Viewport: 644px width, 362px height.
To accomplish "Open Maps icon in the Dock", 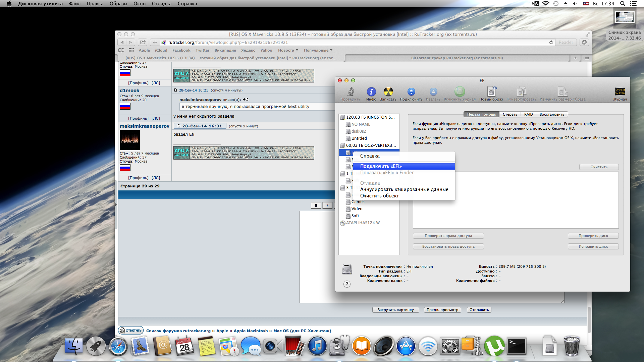I will 229,346.
